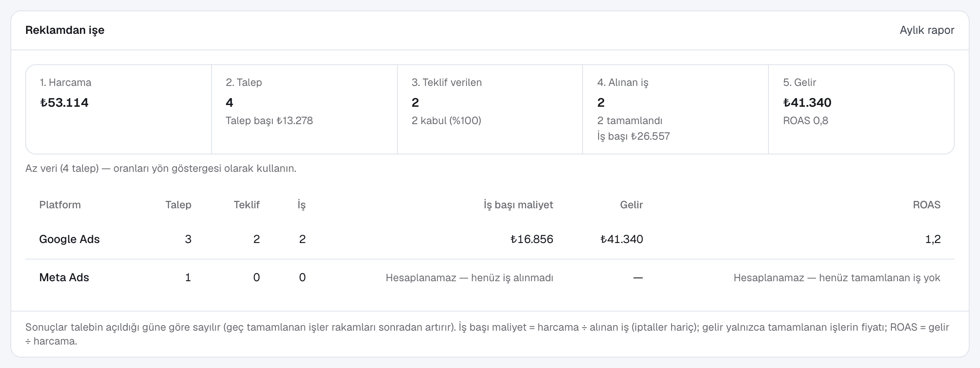Select Google Ads ROAS value 1,2
Viewport: 980px width, 368px height.
tap(933, 239)
